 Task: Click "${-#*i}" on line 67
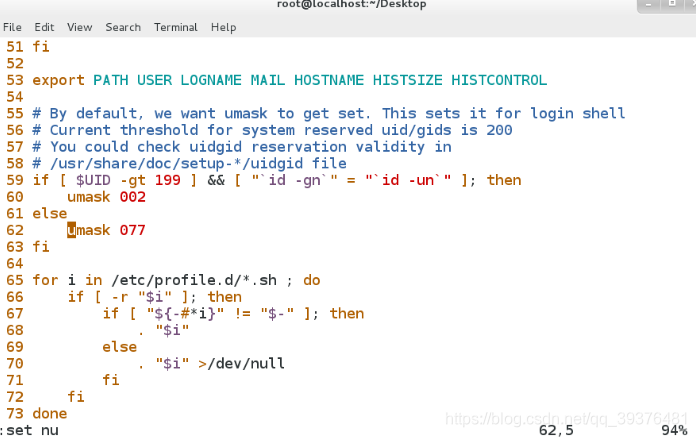point(185,314)
